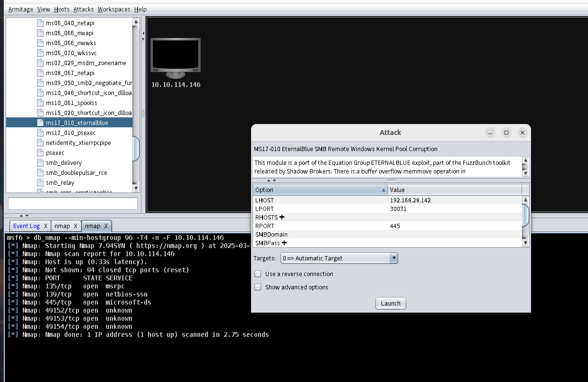The image size is (588, 382).
Task: Select the ms17_010_eternalblue tree entry
Action: [x=76, y=123]
